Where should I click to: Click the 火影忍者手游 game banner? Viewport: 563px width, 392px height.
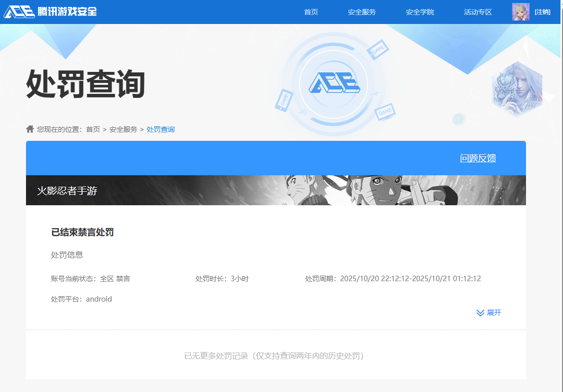pyautogui.click(x=276, y=190)
